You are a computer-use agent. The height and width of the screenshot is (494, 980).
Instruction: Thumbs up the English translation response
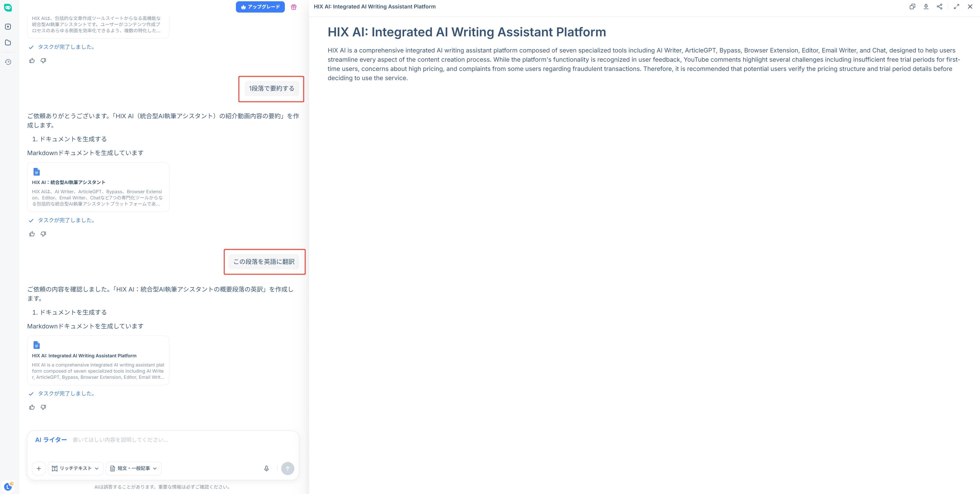point(32,407)
